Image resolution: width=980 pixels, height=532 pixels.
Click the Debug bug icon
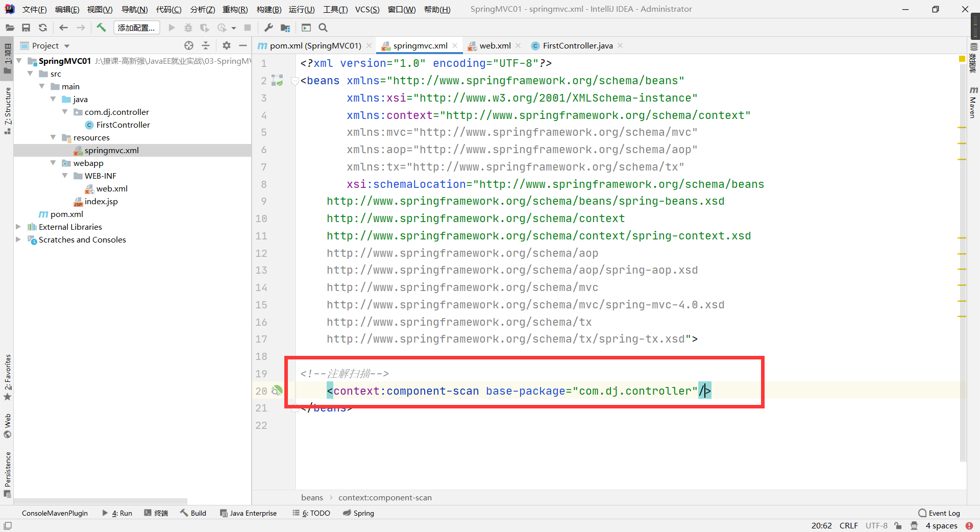point(188,28)
